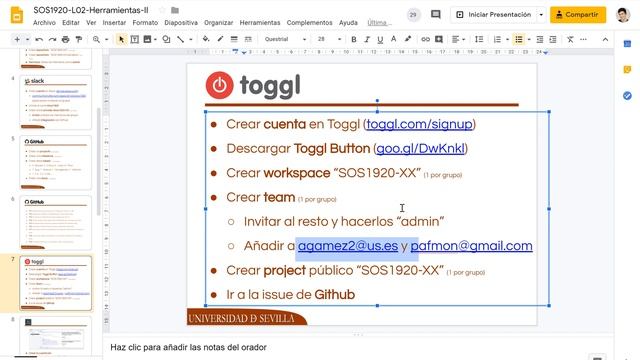Click the move to folder icon
Screen dimensions: 640x360
click(175, 10)
